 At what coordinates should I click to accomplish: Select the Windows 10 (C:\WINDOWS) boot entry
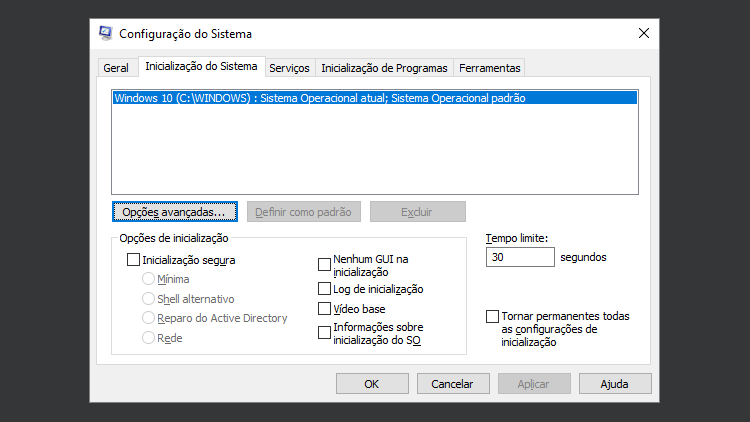[375, 98]
